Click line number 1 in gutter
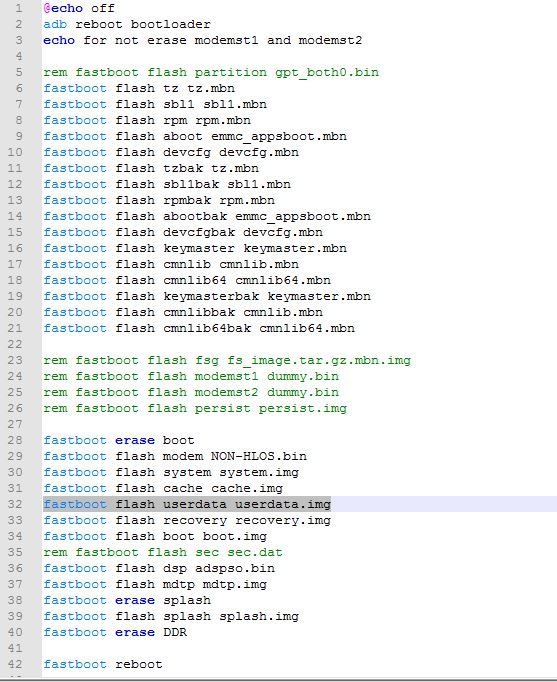 pyautogui.click(x=18, y=8)
